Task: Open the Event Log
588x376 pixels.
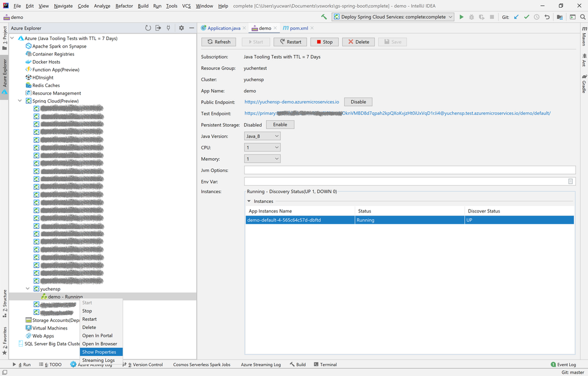Action: (563, 364)
